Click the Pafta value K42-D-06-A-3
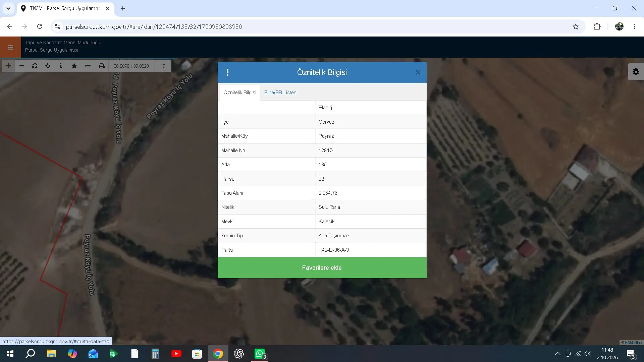Screen dimensions: 644x362 (334, 250)
